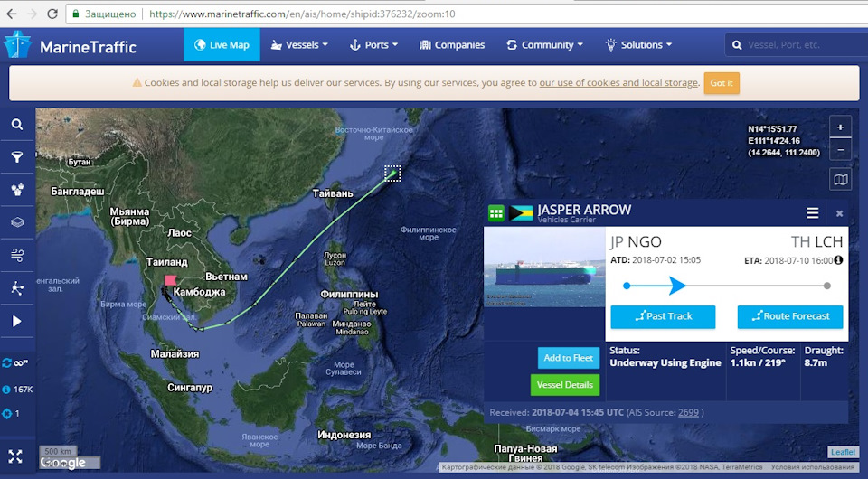Click the Leaflet attribution link
The width and height of the screenshot is (868, 479).
pos(843,452)
